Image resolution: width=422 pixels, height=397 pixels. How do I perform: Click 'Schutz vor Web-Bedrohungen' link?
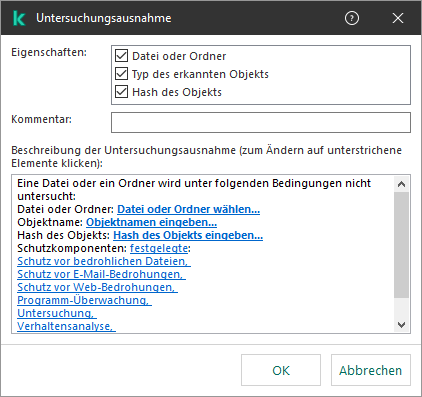[x=97, y=287]
